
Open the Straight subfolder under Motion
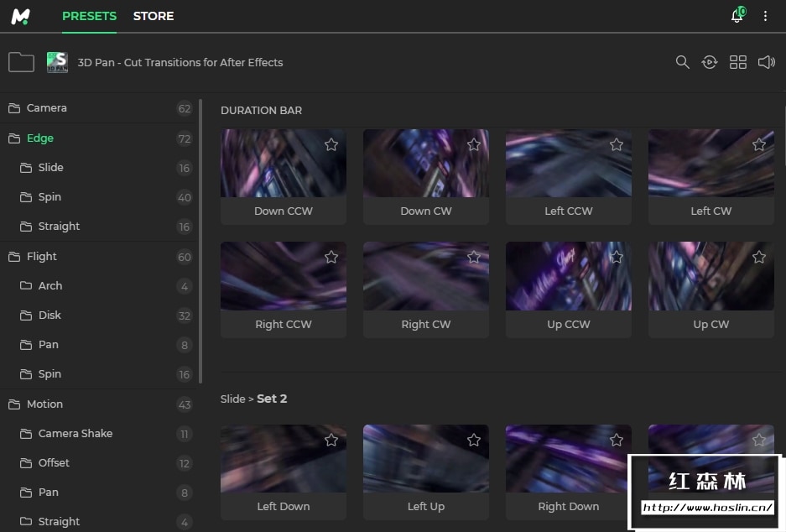(99, 521)
